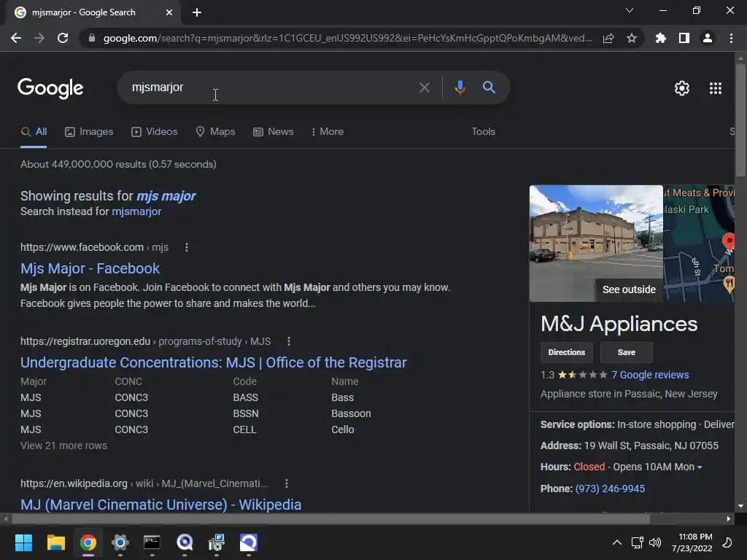This screenshot has width=747, height=560.
Task: Open the tab search chevron
Action: point(630,10)
